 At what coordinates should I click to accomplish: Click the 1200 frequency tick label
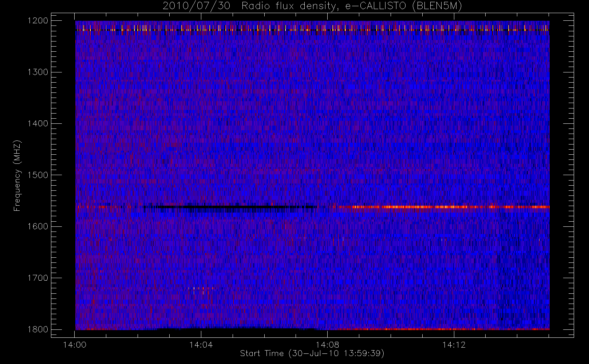point(38,21)
